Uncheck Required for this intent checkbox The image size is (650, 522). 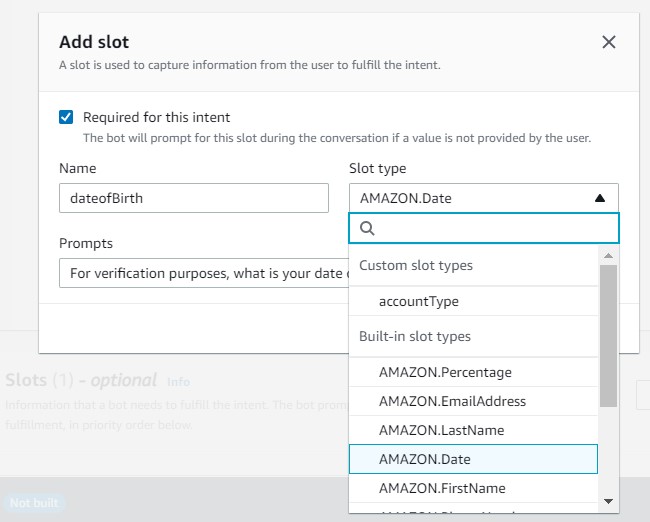click(66, 117)
